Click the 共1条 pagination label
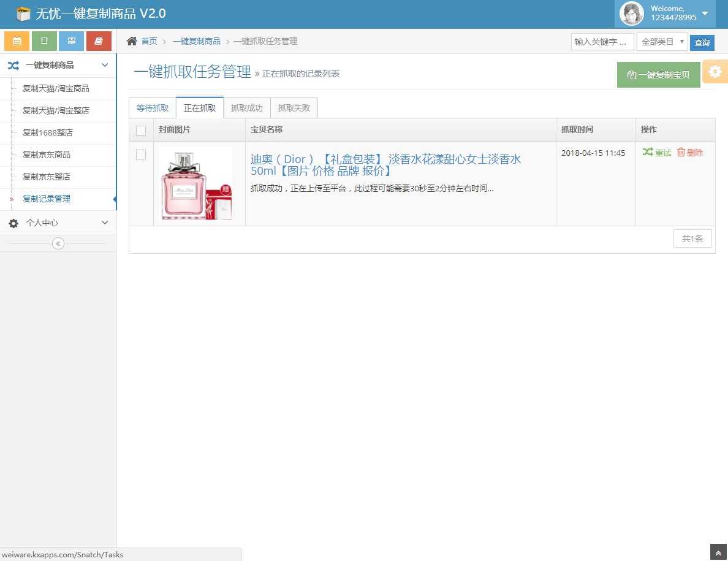The height and width of the screenshot is (561, 728). pos(692,239)
